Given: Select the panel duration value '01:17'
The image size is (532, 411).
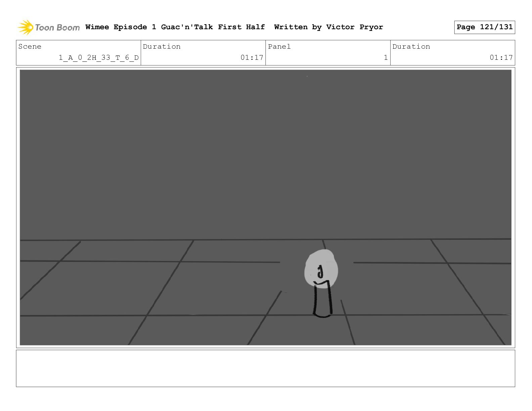Looking at the screenshot, I should tap(501, 57).
